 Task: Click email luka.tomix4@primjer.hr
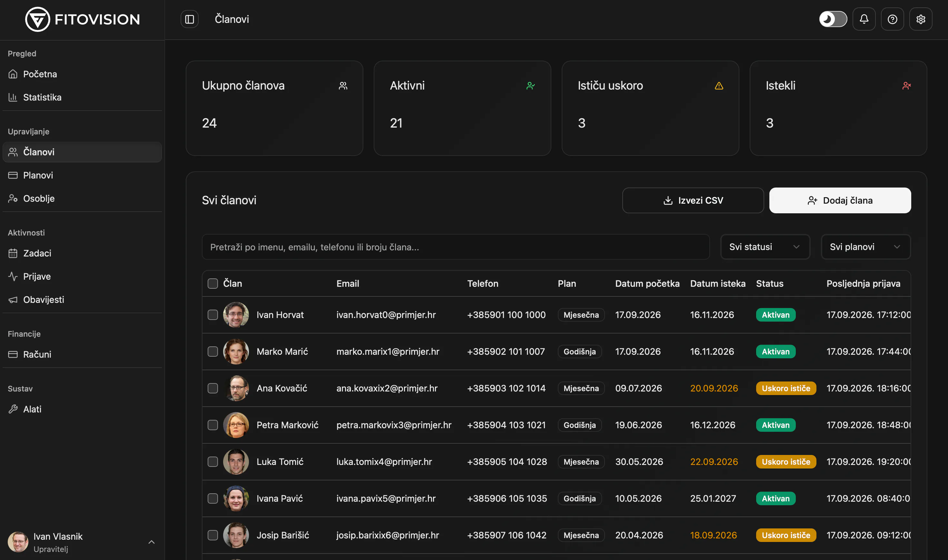[384, 461]
